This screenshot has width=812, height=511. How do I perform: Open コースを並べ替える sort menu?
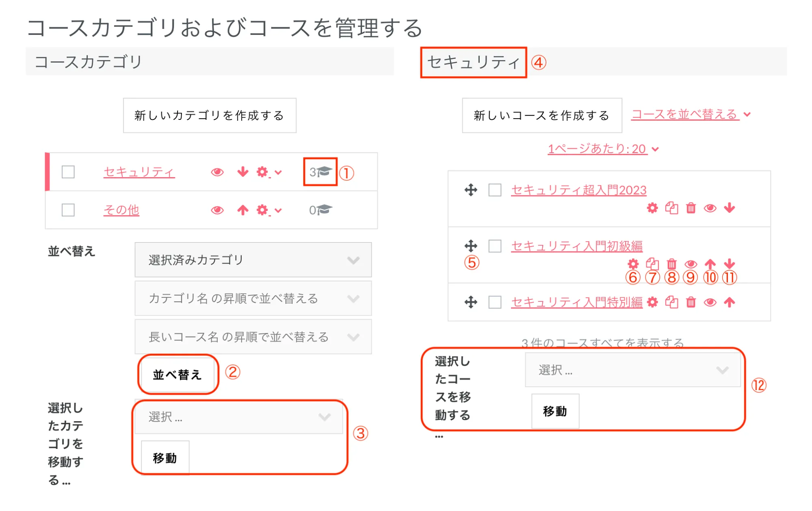(691, 115)
